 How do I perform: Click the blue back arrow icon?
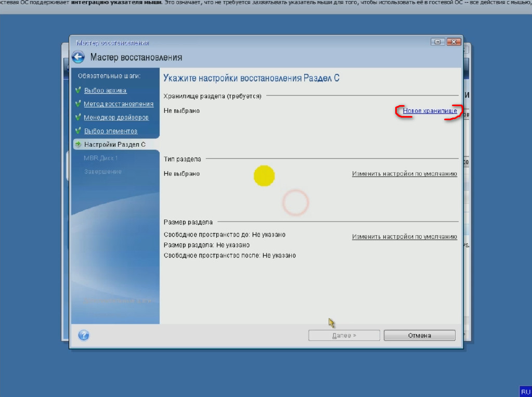point(78,57)
